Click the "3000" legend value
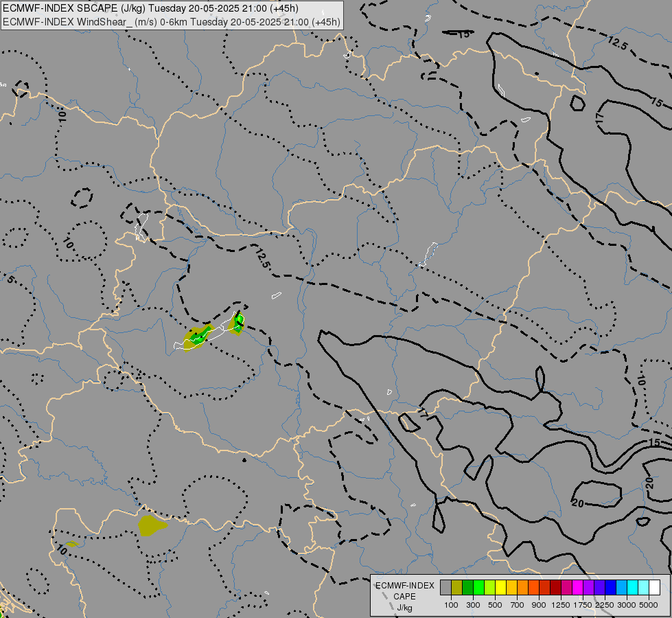This screenshot has width=672, height=618. pos(627,605)
